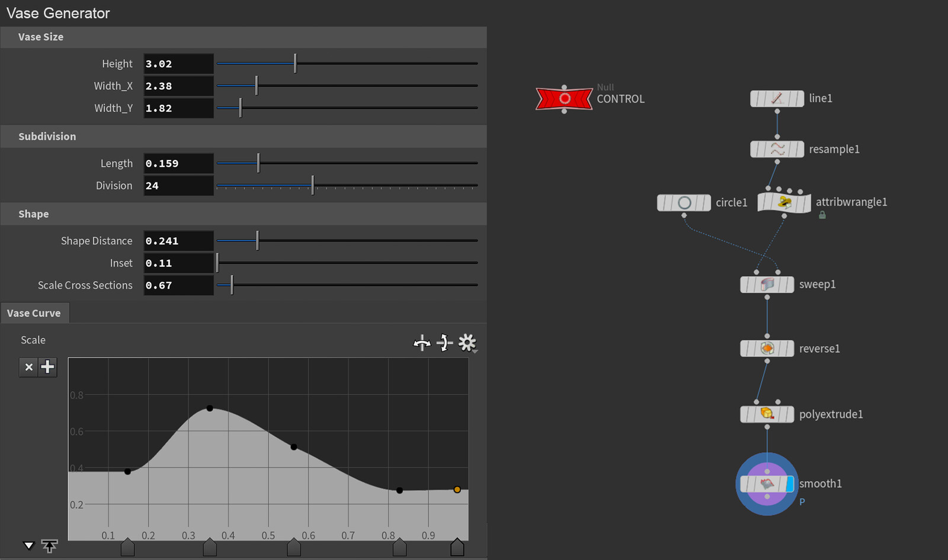Collapse the Shape section header
Viewport: 948px width, 560px height.
(244, 214)
